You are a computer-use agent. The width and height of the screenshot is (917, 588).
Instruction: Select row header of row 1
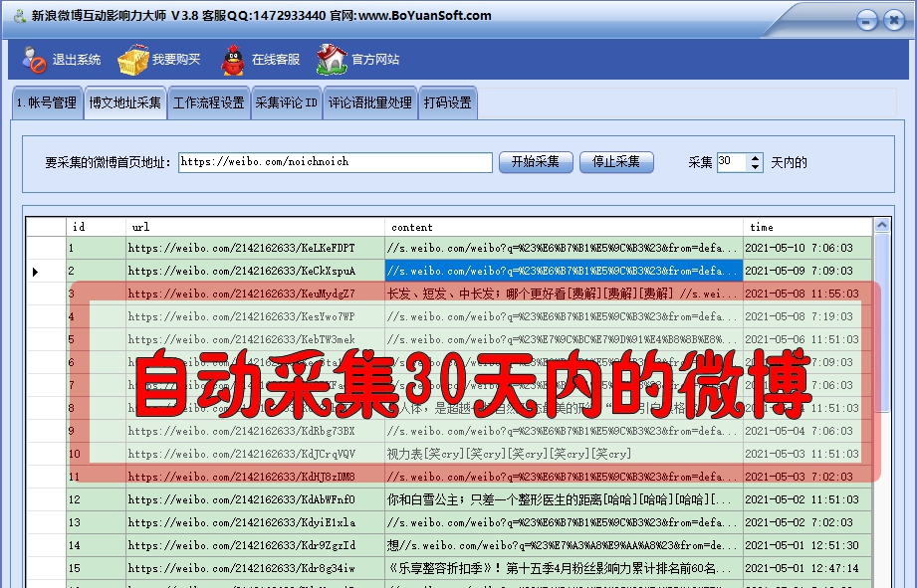pos(46,248)
